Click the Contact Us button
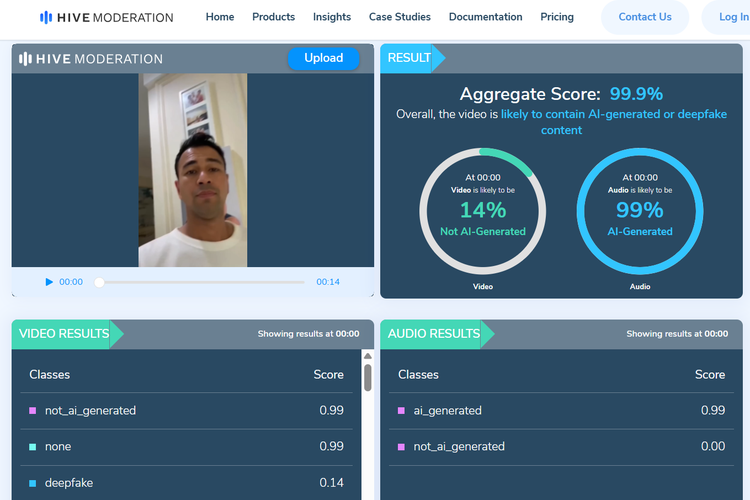 point(645,17)
